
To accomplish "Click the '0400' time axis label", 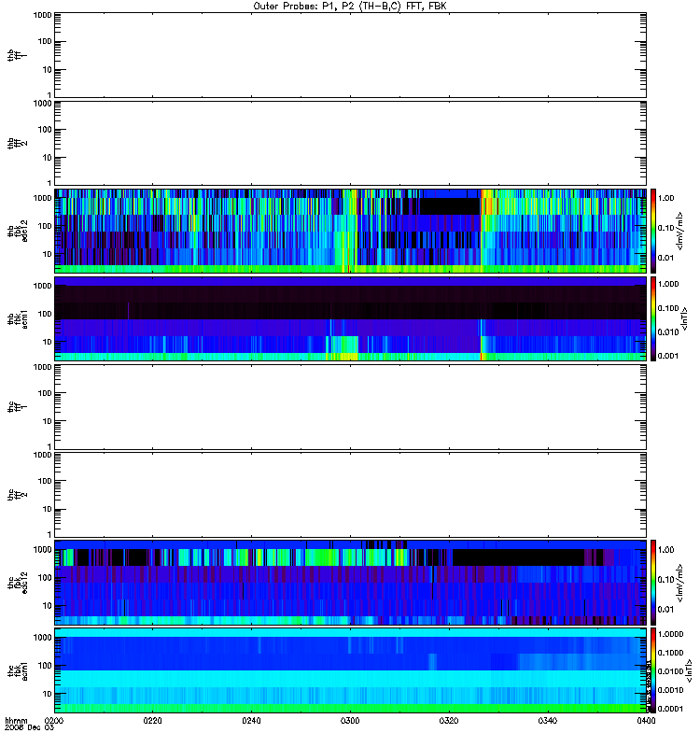I will (x=646, y=721).
